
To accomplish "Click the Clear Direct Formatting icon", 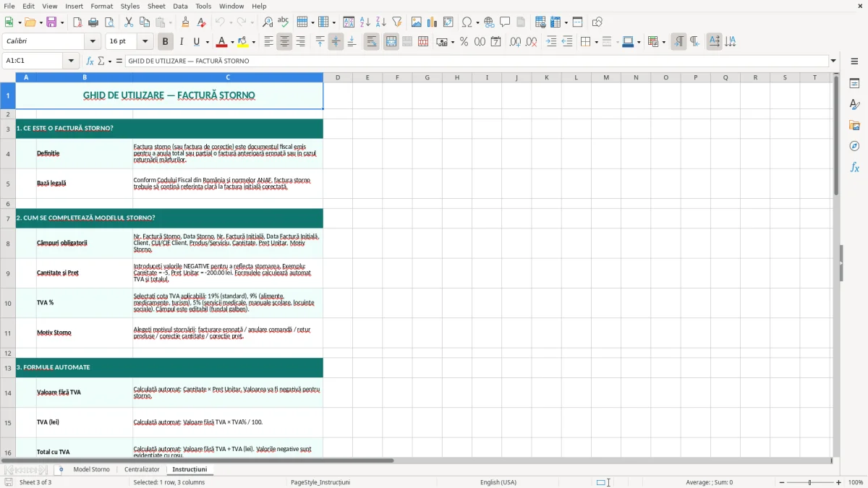I will pyautogui.click(x=201, y=22).
